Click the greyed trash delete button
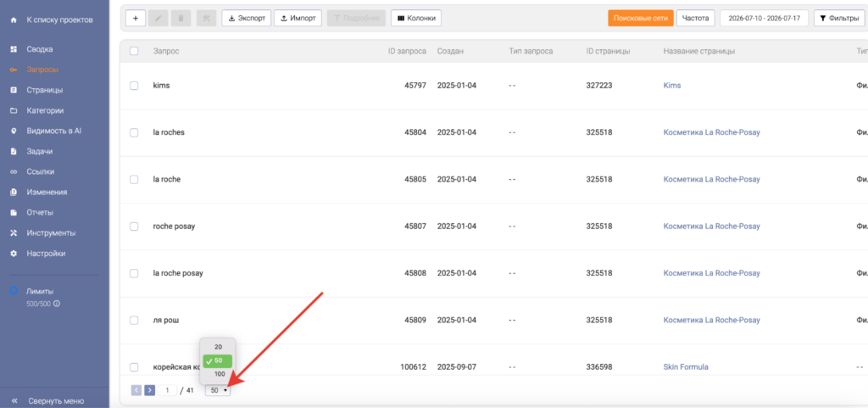 pyautogui.click(x=181, y=19)
